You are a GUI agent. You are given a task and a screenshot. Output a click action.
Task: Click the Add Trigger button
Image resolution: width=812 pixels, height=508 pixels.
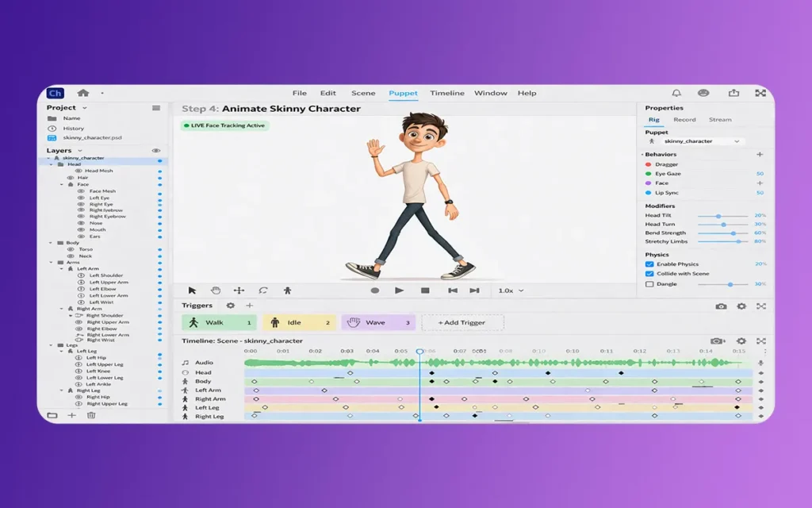point(462,323)
